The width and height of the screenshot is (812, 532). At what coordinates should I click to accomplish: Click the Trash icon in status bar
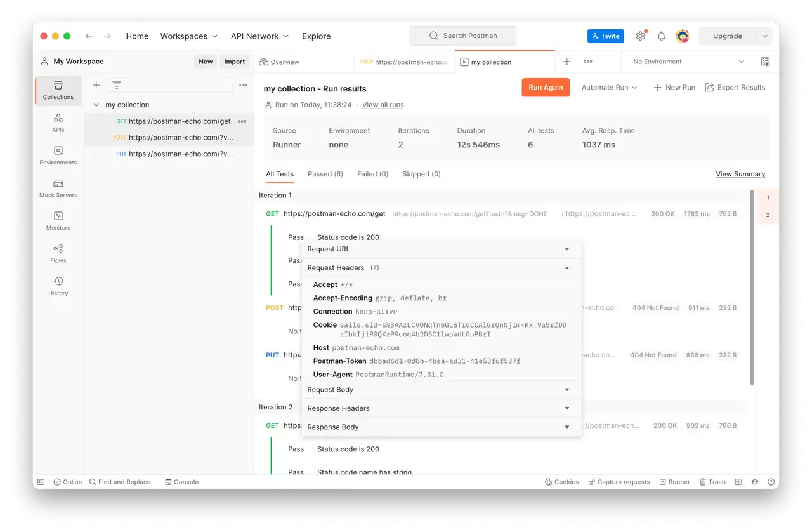tap(712, 482)
